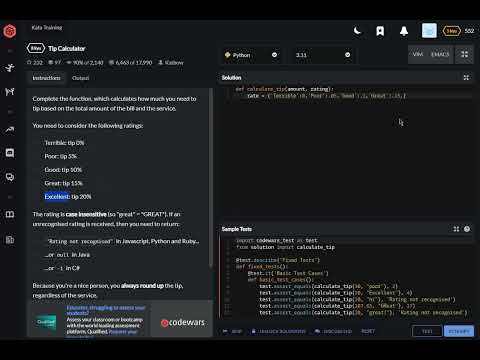480x360 pixels.
Task: Click the Skip button
Action: tap(233, 331)
